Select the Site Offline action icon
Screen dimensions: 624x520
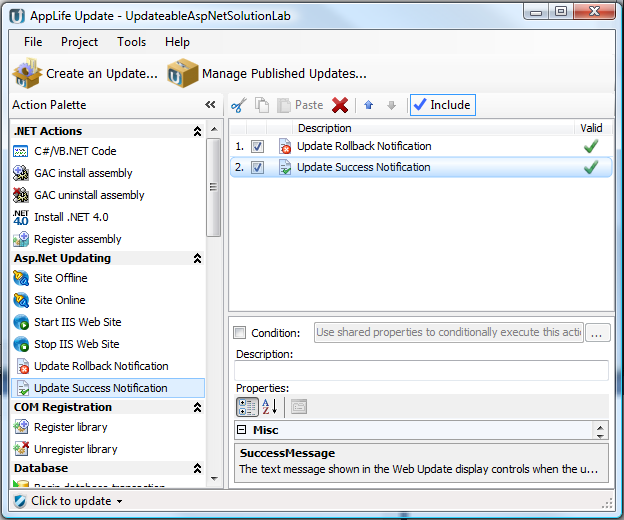21,278
